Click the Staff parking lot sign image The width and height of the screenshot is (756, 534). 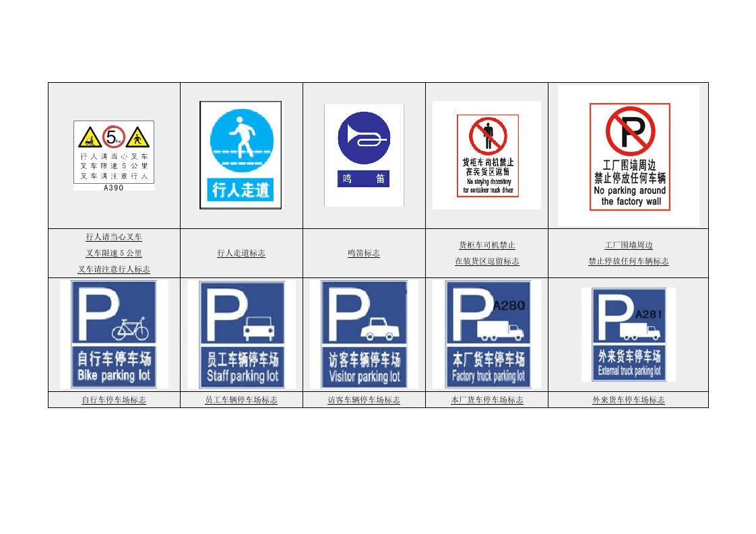241,335
